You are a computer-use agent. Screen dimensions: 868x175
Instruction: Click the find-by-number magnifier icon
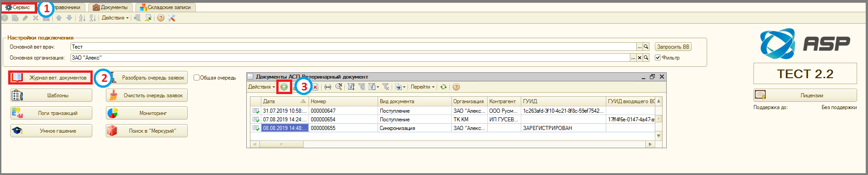[x=339, y=87]
